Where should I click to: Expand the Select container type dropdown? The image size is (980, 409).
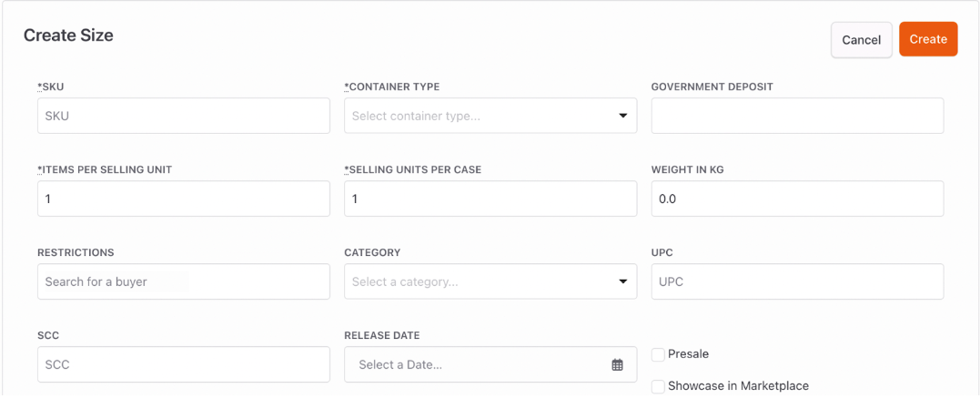[x=490, y=116]
